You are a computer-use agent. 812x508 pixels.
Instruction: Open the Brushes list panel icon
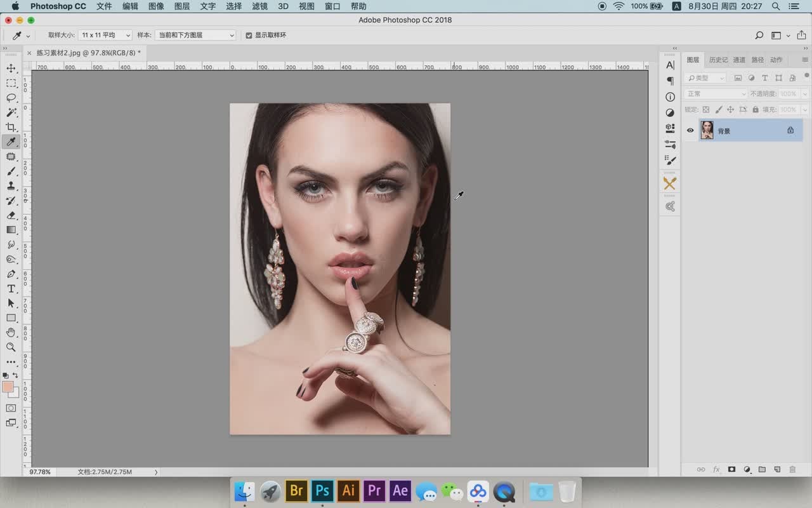click(670, 160)
